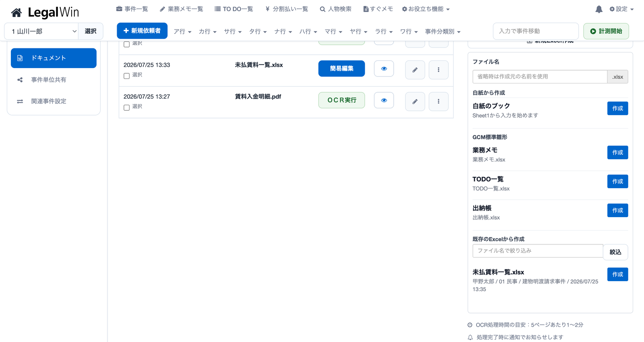Expand the 事件分類別 dropdown

[x=443, y=31]
